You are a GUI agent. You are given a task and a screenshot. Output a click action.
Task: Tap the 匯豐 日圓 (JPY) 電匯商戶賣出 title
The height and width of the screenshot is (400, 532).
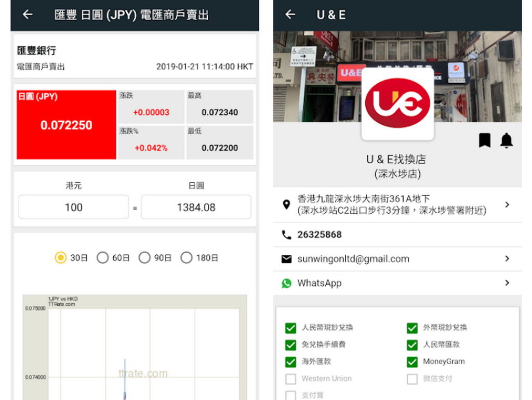[131, 15]
